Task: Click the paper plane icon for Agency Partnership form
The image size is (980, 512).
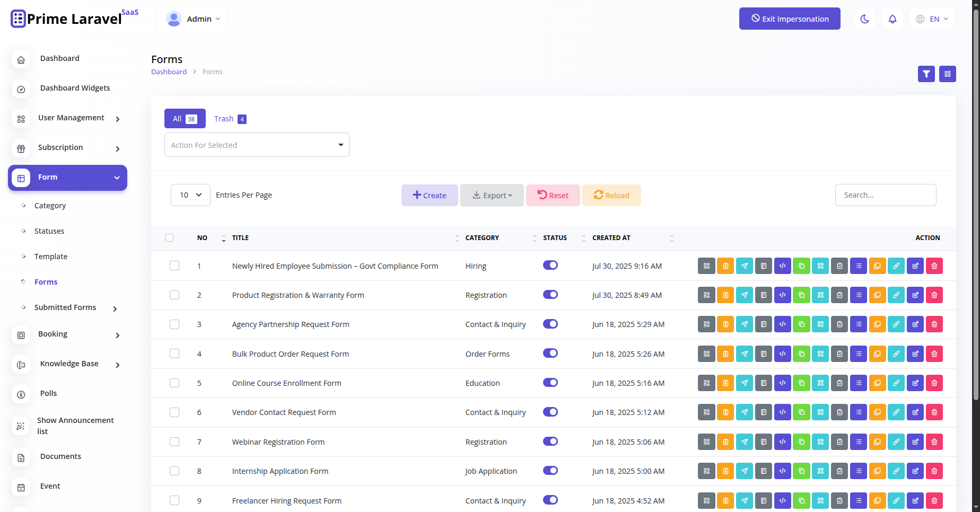Action: 744,324
